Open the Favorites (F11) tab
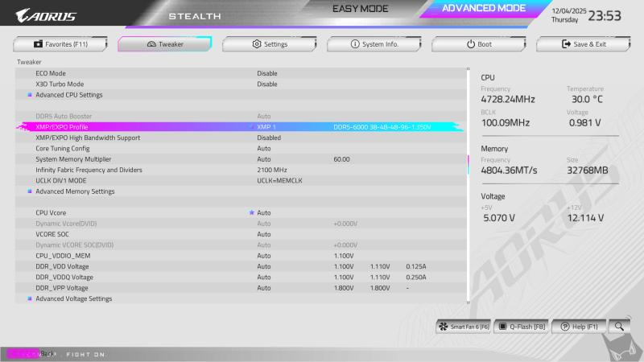The width and height of the screenshot is (644, 362). click(60, 44)
